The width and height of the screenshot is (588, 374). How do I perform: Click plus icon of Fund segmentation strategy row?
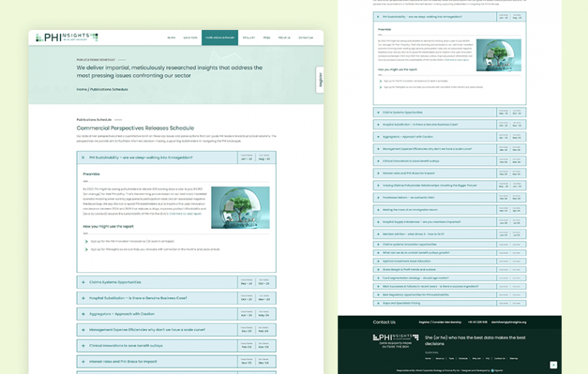coord(378,278)
